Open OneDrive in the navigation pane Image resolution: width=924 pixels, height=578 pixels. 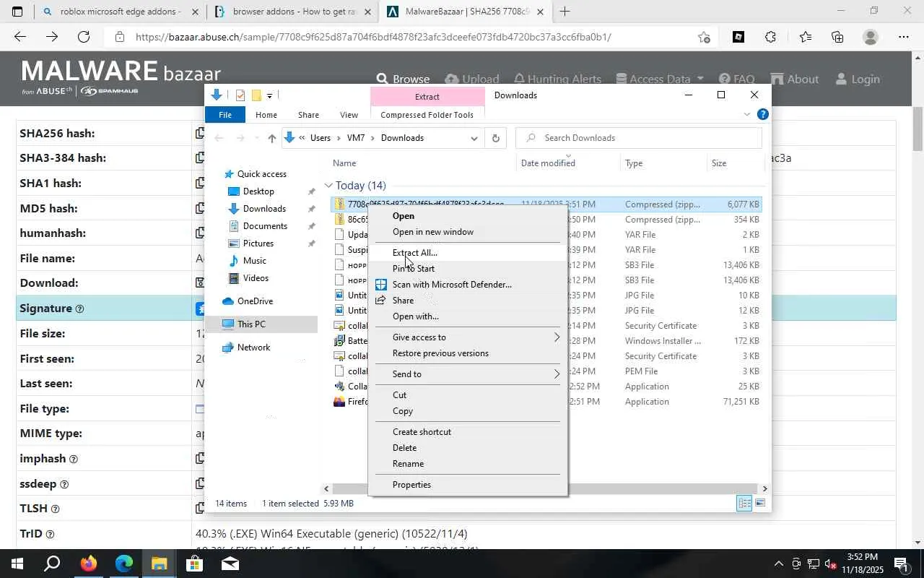[x=255, y=301]
